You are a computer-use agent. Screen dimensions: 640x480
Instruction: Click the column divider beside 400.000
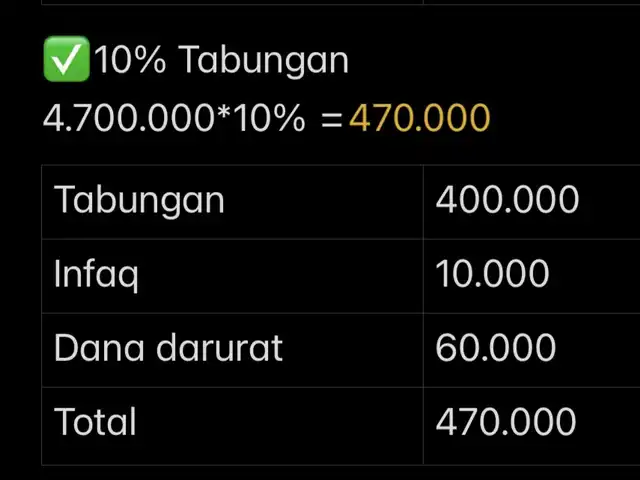pos(423,202)
